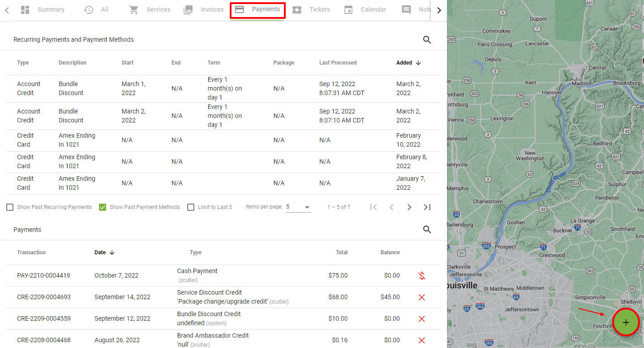Click Madison on the map
Viewport: 644px width, 348px height.
(582, 83)
